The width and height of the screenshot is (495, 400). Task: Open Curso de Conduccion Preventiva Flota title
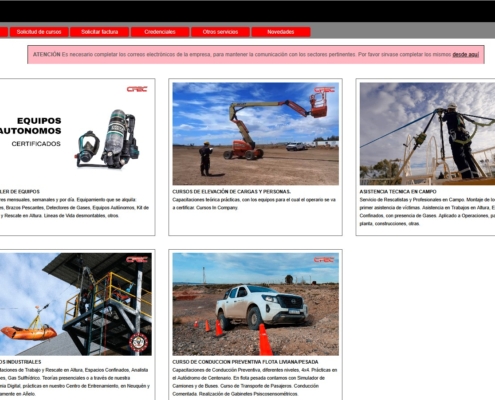click(245, 362)
